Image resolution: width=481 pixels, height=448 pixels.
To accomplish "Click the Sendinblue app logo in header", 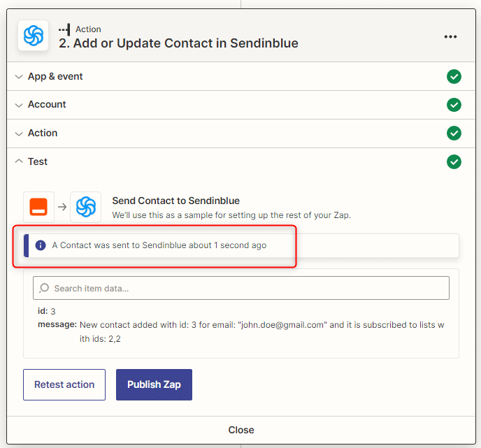I will 33,35.
